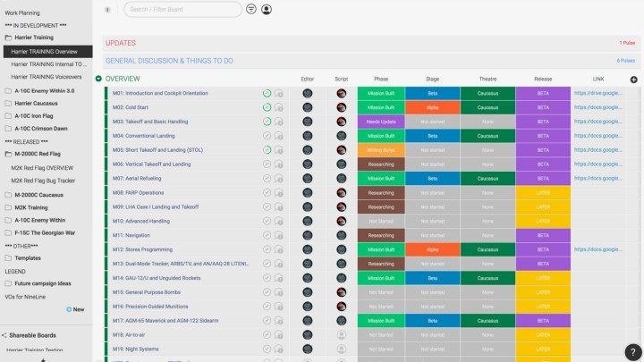Expand the A-10C Enemy Within 3.0 folder
Image resolution: width=644 pixels, height=362 pixels.
click(x=9, y=90)
